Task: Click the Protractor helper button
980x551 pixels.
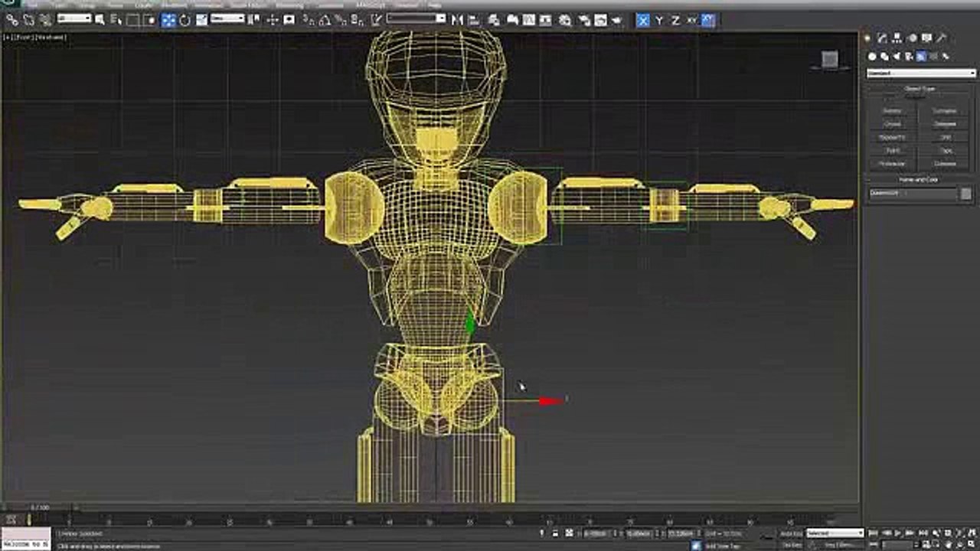Action: [893, 164]
